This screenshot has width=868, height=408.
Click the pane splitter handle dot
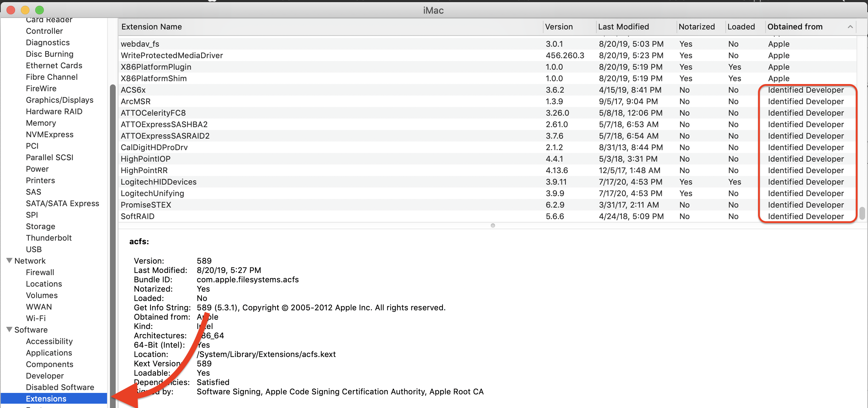click(x=493, y=226)
